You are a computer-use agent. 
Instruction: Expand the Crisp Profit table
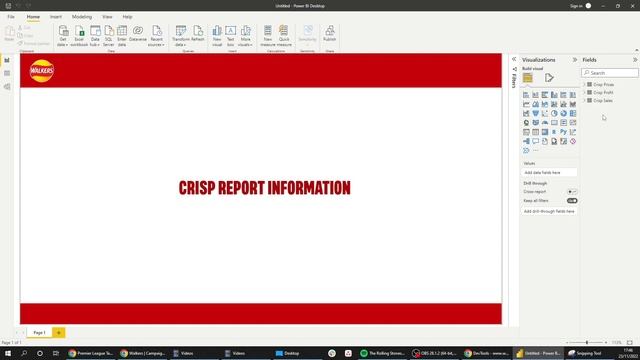584,93
